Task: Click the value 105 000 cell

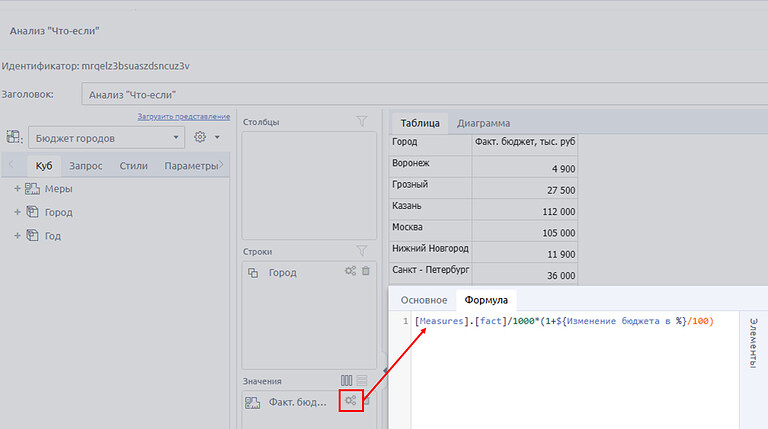Action: coord(525,230)
